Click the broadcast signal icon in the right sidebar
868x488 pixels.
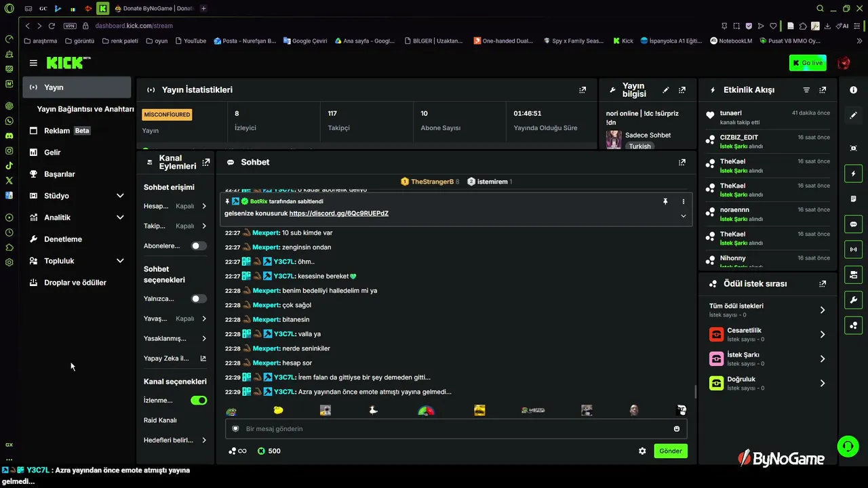coord(853,249)
